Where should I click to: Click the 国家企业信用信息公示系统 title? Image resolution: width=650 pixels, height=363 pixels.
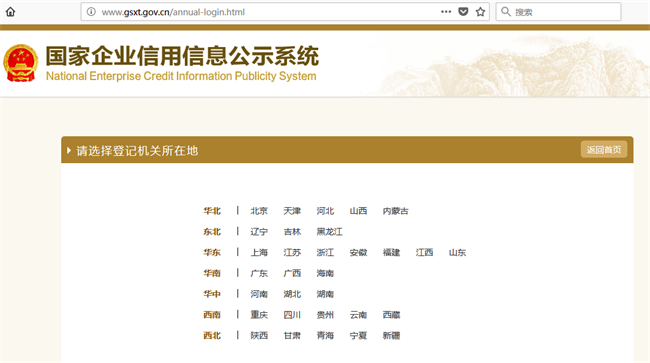(182, 56)
